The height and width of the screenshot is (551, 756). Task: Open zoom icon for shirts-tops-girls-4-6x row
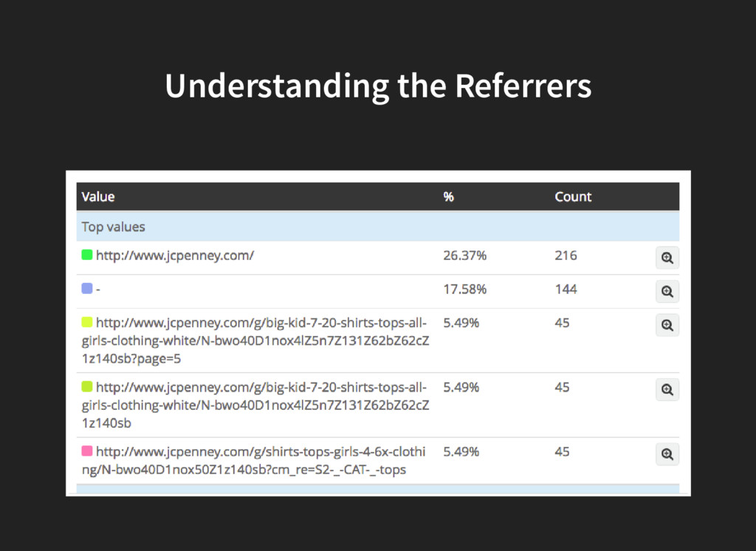click(x=667, y=454)
